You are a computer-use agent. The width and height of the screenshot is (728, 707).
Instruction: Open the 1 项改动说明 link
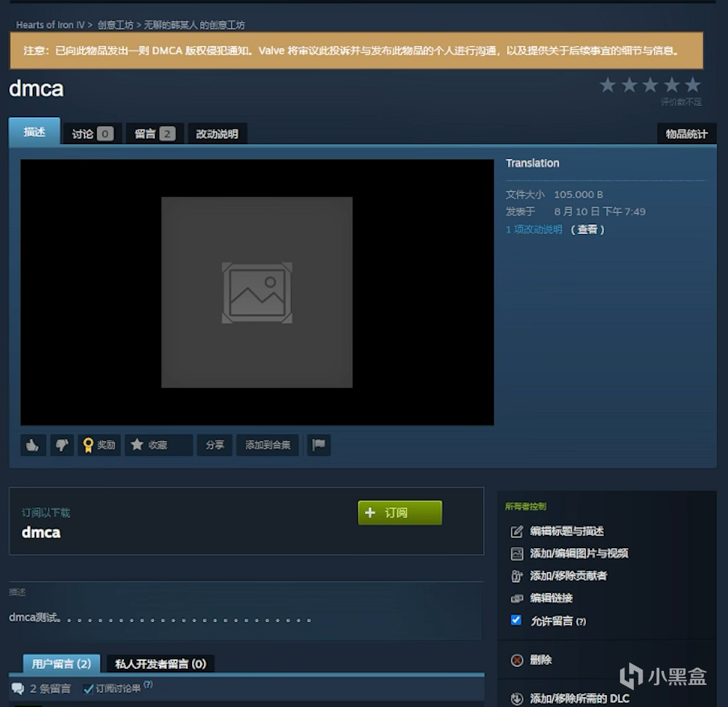pyautogui.click(x=534, y=230)
